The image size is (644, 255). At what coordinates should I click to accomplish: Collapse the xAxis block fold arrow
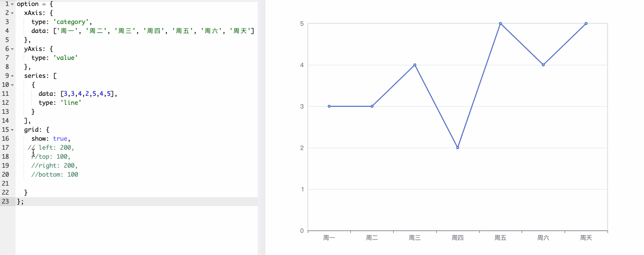point(12,13)
